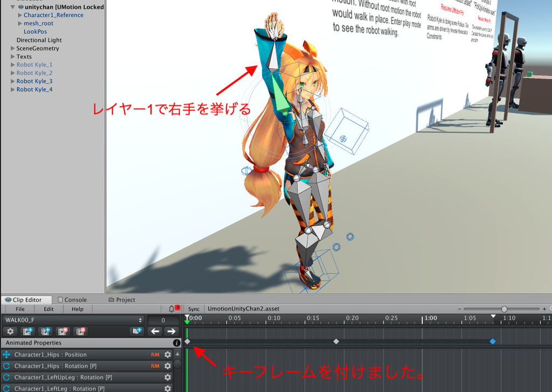Image resolution: width=552 pixels, height=392 pixels.
Task: Expand the Texts object
Action: click(13, 57)
